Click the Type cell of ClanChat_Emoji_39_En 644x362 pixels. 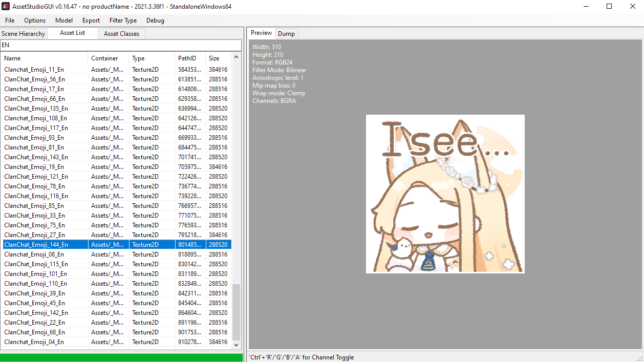152,293
